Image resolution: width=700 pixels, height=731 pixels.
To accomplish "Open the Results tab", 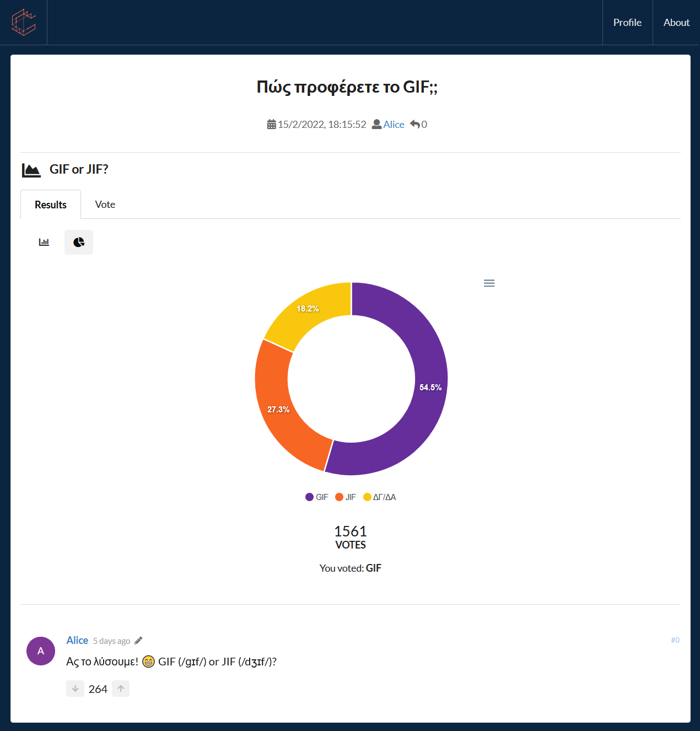I will [51, 205].
